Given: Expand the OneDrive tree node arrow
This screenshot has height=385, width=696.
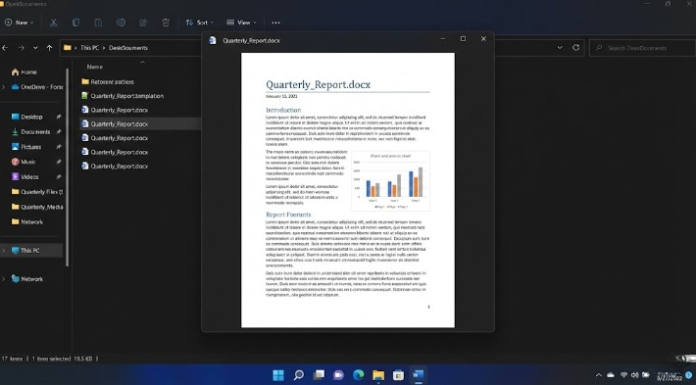Looking at the screenshot, I should pyautogui.click(x=4, y=87).
